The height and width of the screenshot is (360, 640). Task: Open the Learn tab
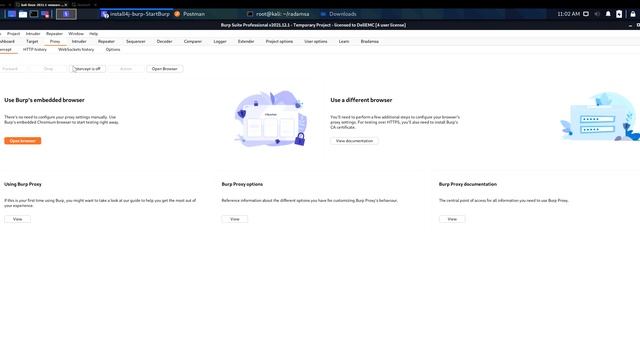pos(344,41)
